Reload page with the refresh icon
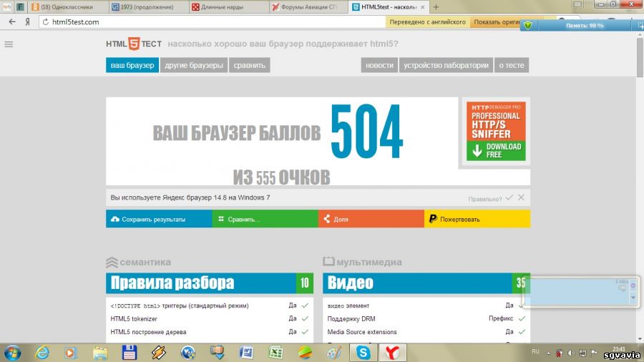The image size is (644, 362). [x=46, y=21]
